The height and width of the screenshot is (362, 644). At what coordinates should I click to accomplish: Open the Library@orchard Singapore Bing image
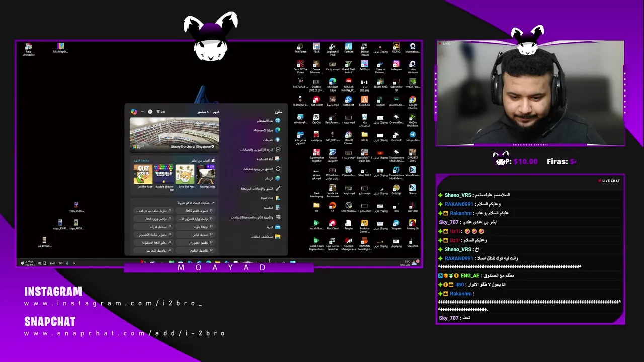[174, 134]
